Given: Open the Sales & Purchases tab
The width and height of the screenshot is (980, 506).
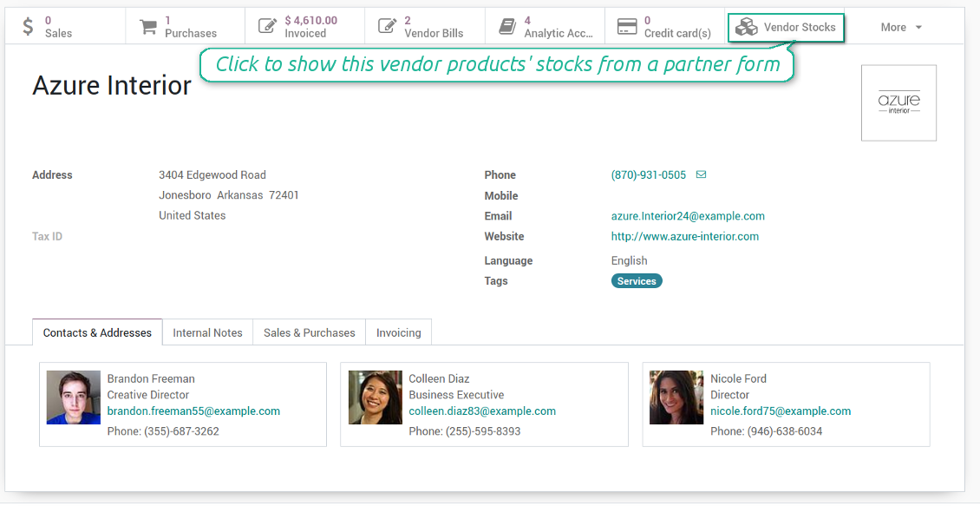Looking at the screenshot, I should coord(309,332).
